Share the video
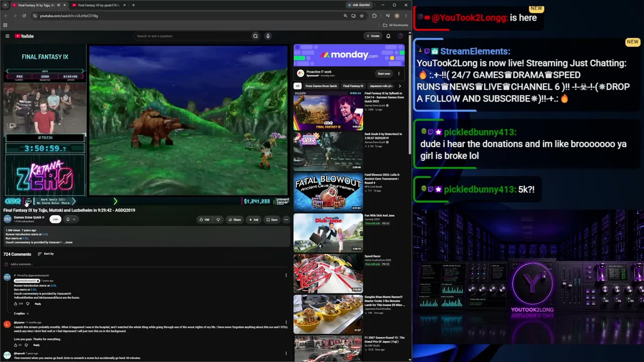The width and height of the screenshot is (644, 362). pos(234,220)
